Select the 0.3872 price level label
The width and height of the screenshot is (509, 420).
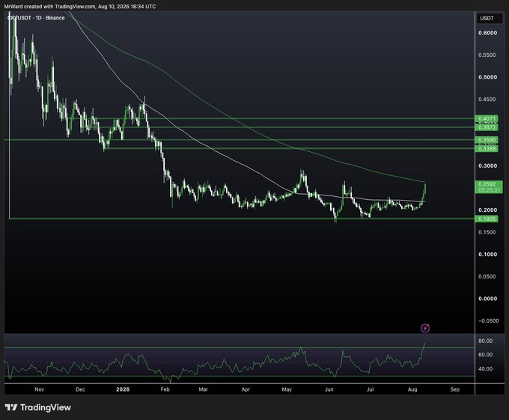(x=487, y=127)
